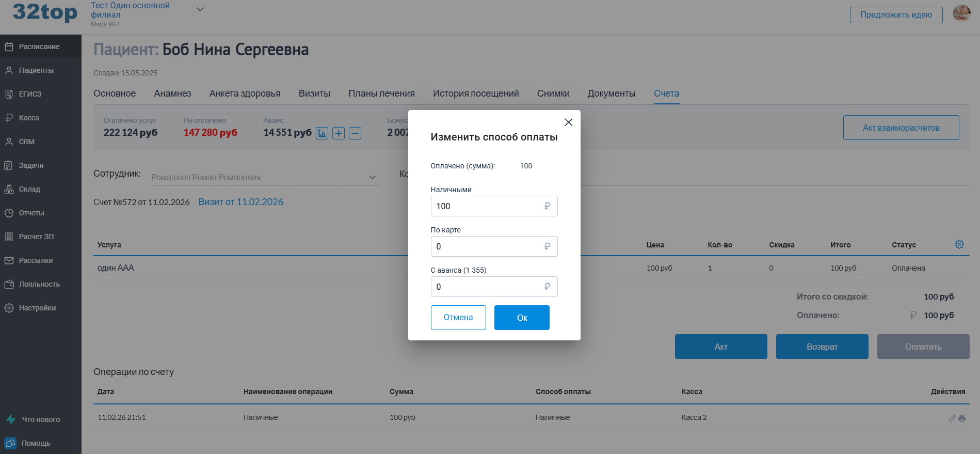The width and height of the screenshot is (980, 454).
Task: Withdraw advance with the minus icon
Action: (x=355, y=133)
